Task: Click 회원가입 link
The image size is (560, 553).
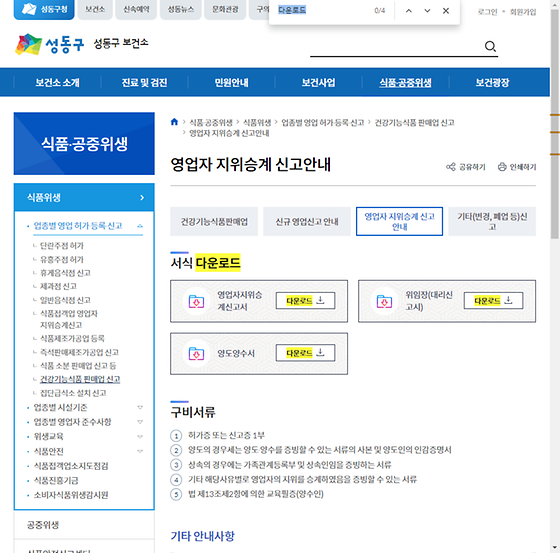Action: click(523, 12)
